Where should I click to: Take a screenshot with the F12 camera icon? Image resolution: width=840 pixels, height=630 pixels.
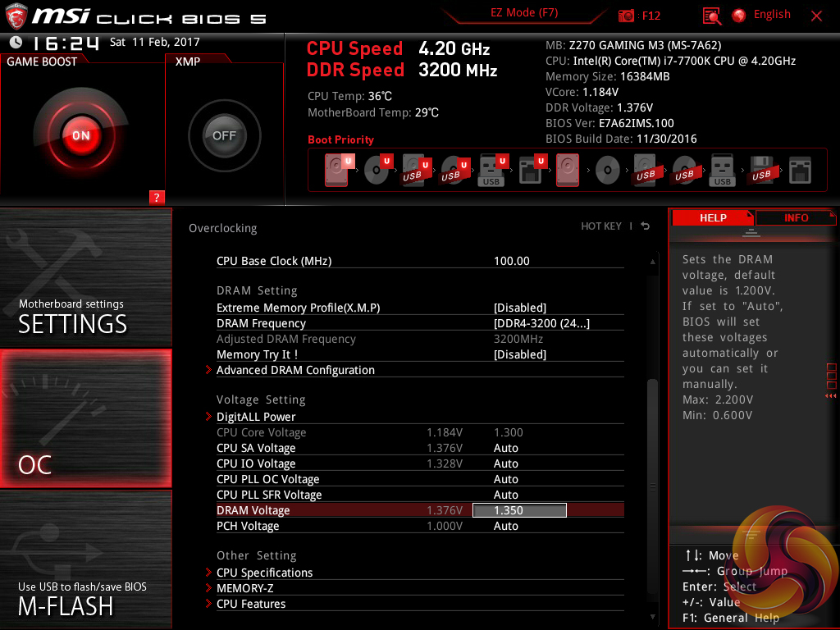click(x=626, y=16)
